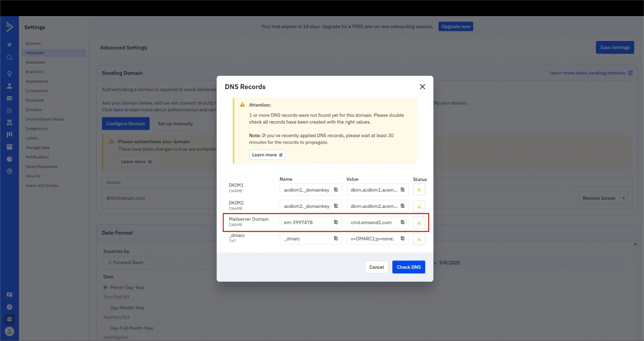This screenshot has width=644, height=341.
Task: Copy the cmd.emsend1.com value
Action: click(402, 222)
